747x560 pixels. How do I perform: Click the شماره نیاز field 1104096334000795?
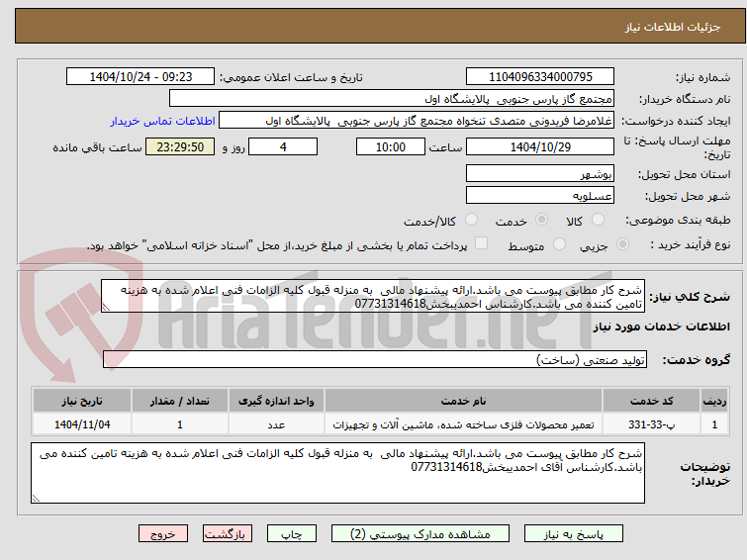coord(540,77)
